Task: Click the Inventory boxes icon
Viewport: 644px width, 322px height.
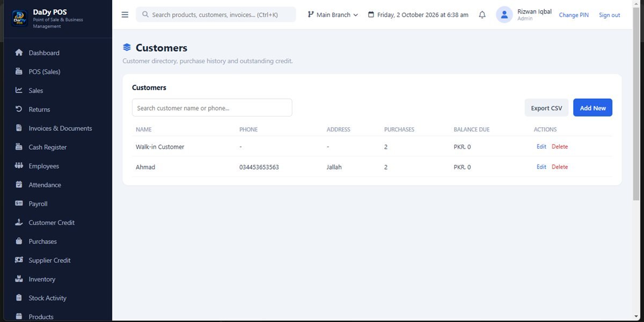Action: pyautogui.click(x=19, y=279)
